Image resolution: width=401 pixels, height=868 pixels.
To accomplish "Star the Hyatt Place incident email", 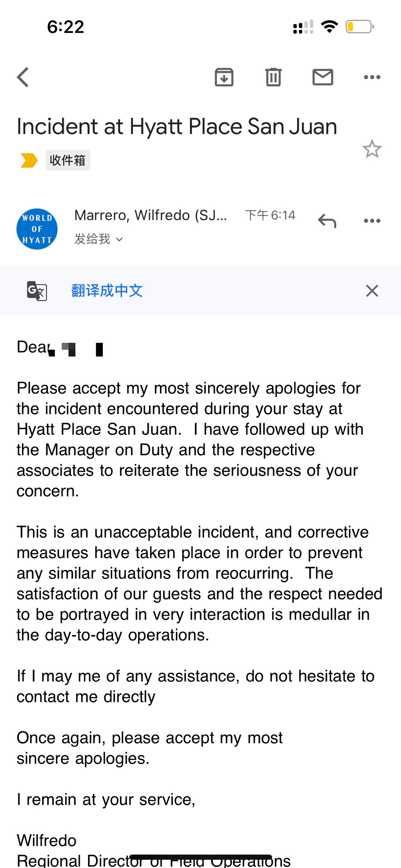I will click(x=372, y=149).
